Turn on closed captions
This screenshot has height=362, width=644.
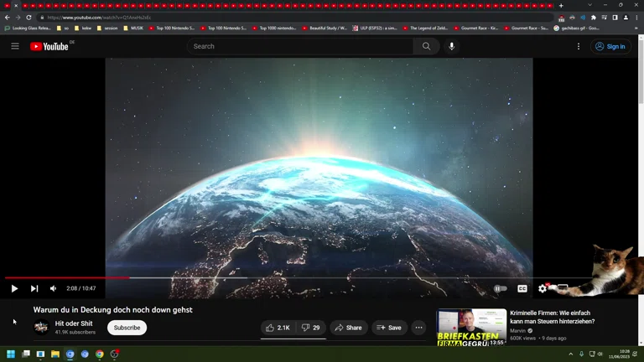pos(522,288)
